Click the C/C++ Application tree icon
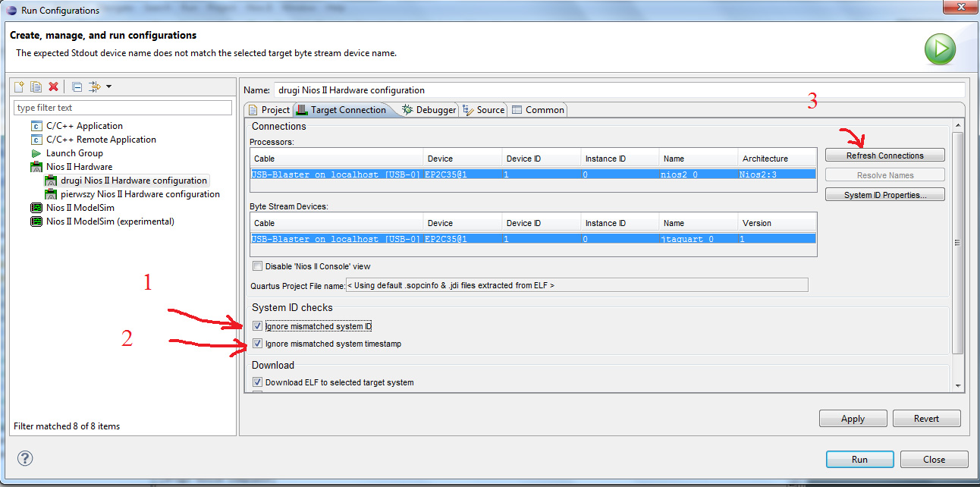The width and height of the screenshot is (980, 487). tap(36, 126)
